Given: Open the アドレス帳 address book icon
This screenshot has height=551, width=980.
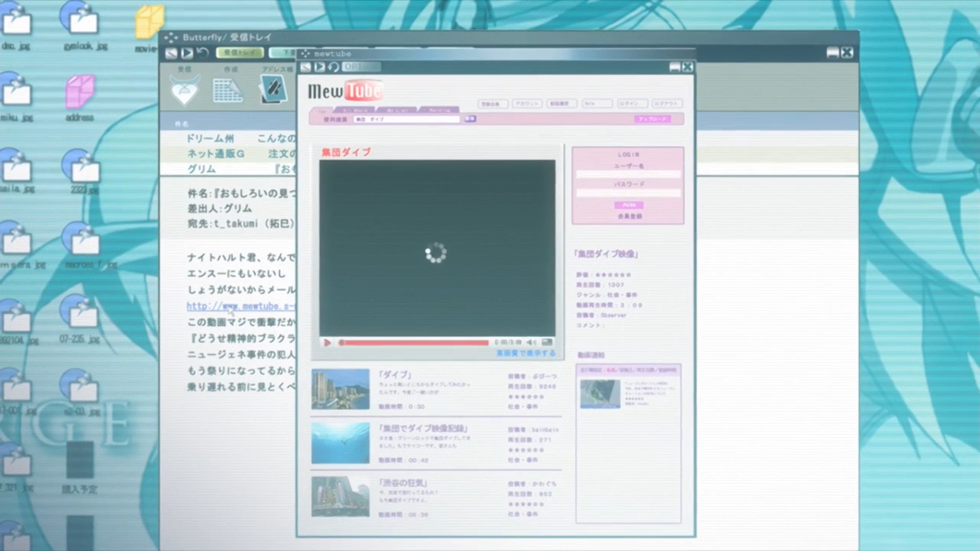Looking at the screenshot, I should point(273,89).
